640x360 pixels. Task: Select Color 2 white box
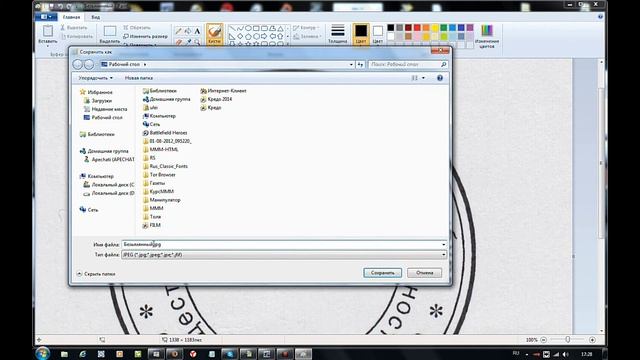tap(378, 34)
